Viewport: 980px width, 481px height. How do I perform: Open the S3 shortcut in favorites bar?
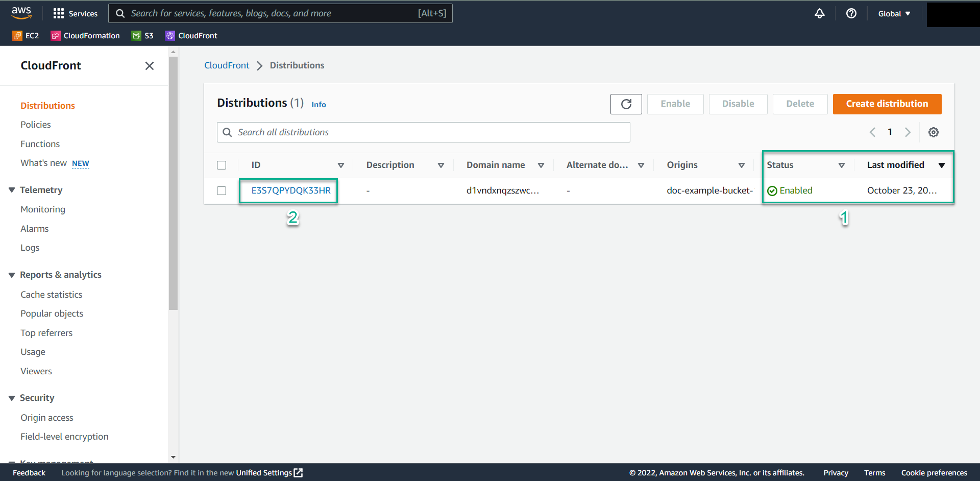(x=143, y=36)
